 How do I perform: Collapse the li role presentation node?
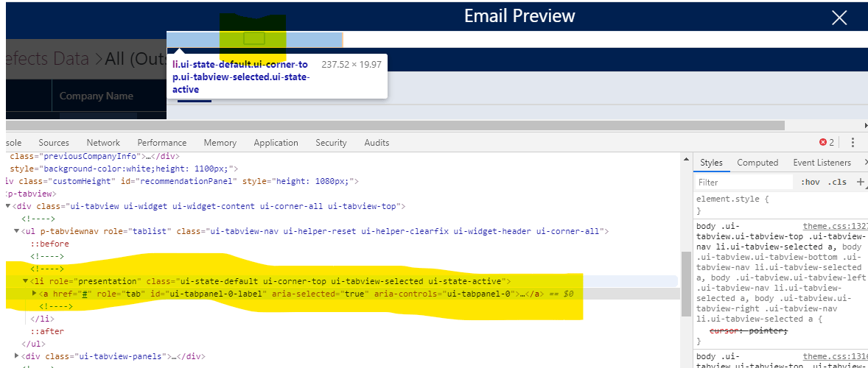coord(26,281)
